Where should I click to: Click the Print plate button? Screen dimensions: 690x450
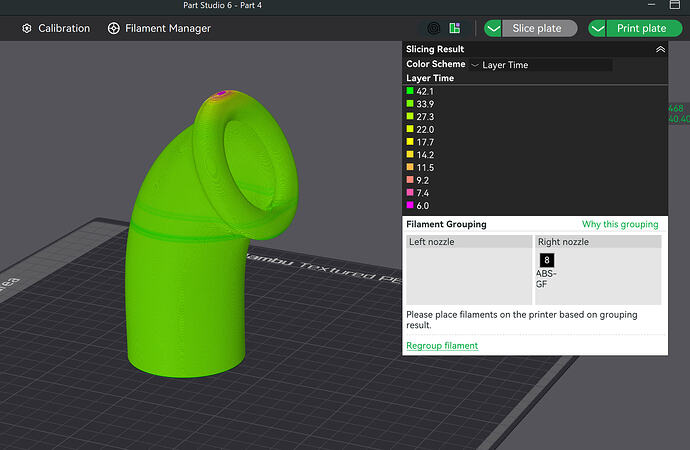coord(644,29)
